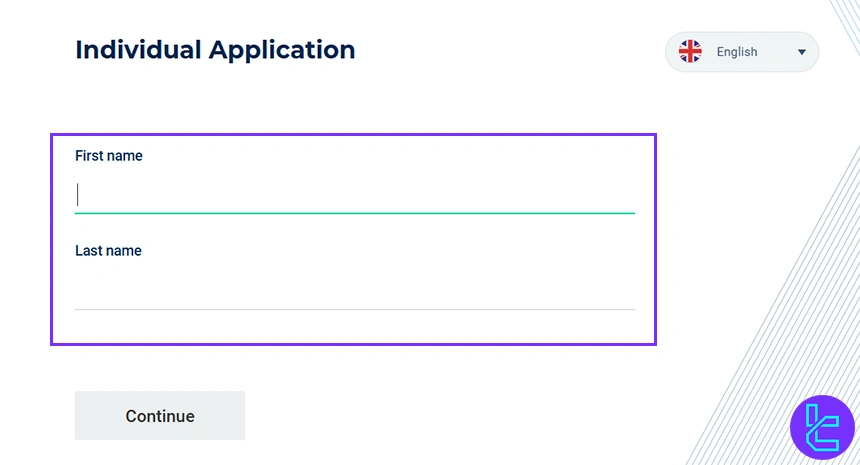Click the green underline under First name

click(355, 213)
